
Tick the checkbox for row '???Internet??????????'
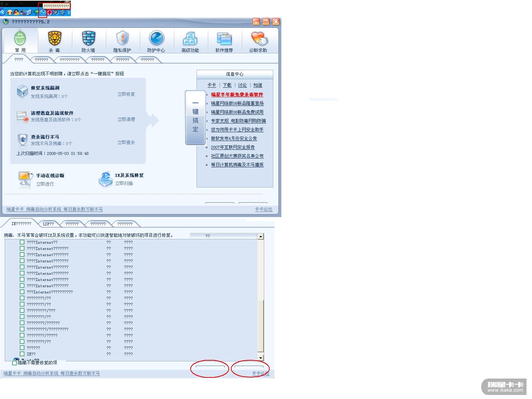click(22, 292)
